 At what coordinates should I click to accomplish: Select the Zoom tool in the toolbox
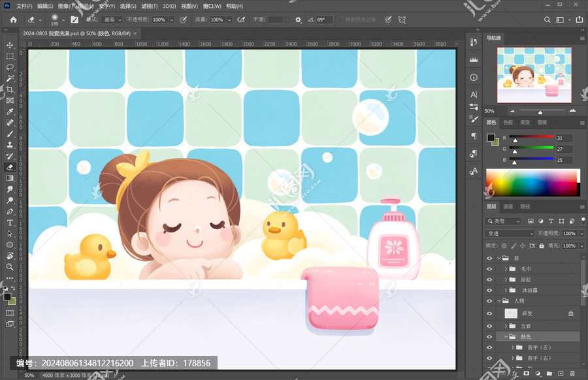tap(10, 267)
